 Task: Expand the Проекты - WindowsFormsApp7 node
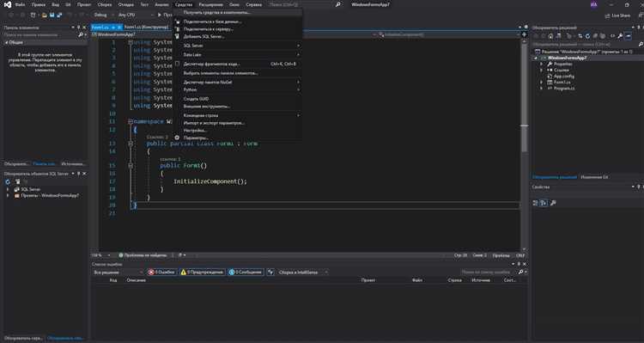pyautogui.click(x=8, y=196)
